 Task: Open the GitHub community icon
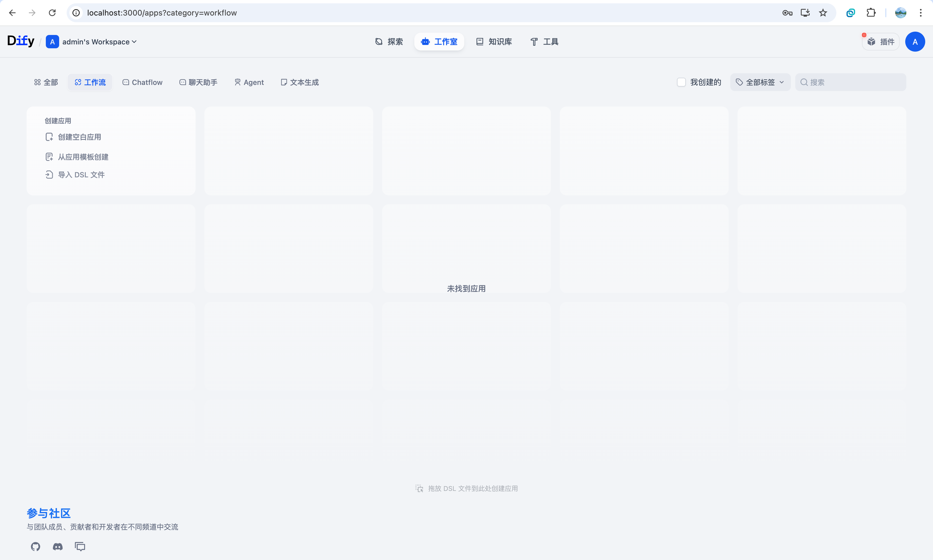(x=36, y=546)
